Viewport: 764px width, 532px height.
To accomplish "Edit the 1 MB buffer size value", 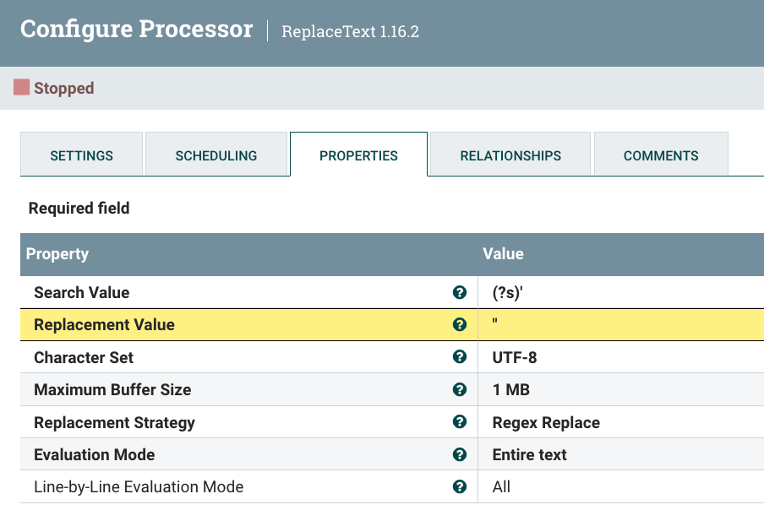I will coord(621,389).
